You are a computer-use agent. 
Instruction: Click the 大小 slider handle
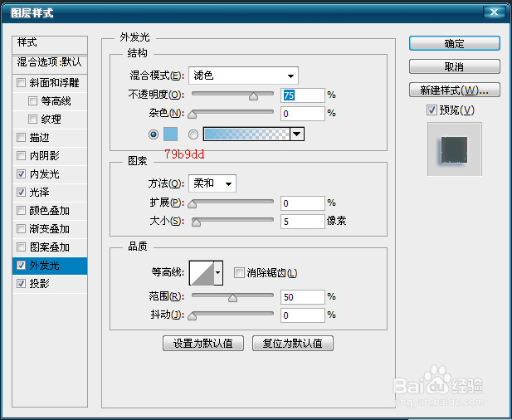pos(196,222)
